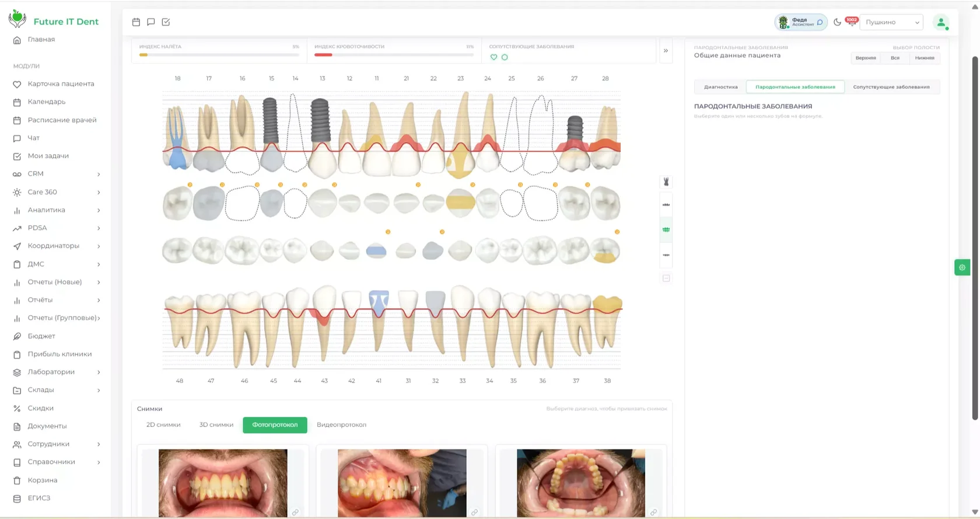
Task: Open the notifications bell with the 1002 badge
Action: coord(852,22)
